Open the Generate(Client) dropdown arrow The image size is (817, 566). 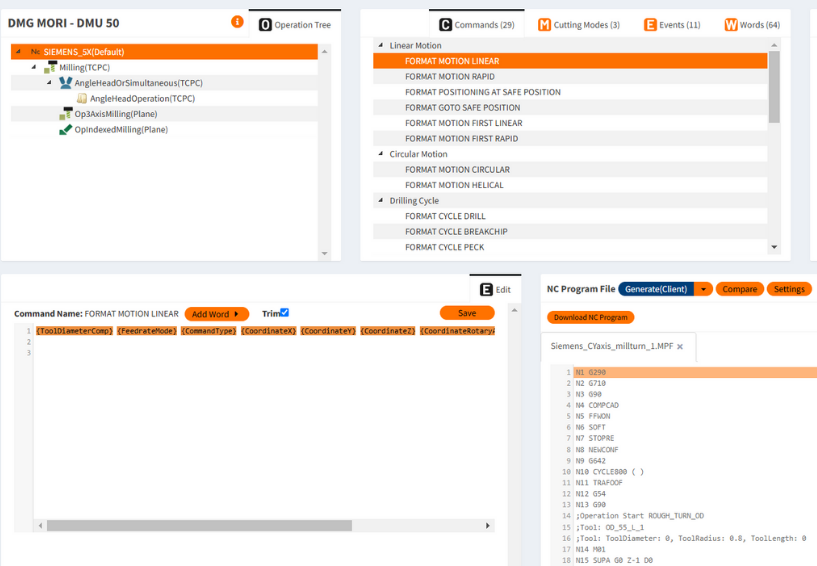[x=704, y=289]
